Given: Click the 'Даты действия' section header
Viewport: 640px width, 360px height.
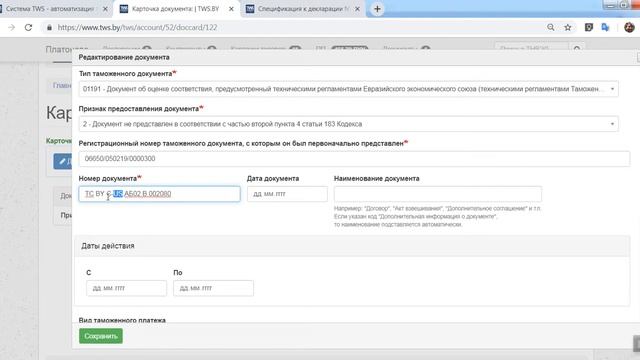Looking at the screenshot, I should [108, 246].
